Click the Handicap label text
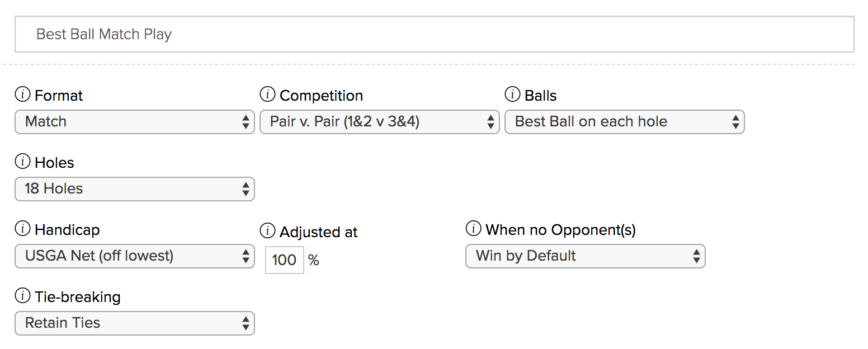 (x=67, y=229)
